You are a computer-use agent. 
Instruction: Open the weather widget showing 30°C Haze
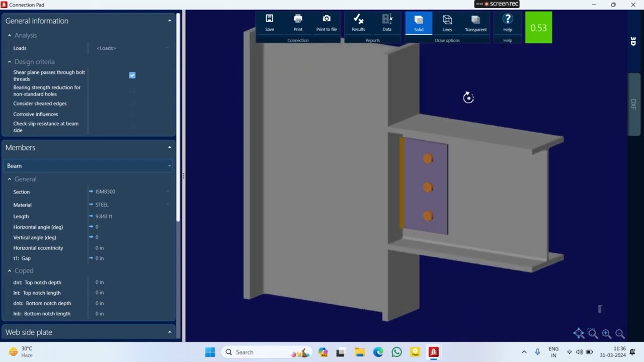coord(21,352)
